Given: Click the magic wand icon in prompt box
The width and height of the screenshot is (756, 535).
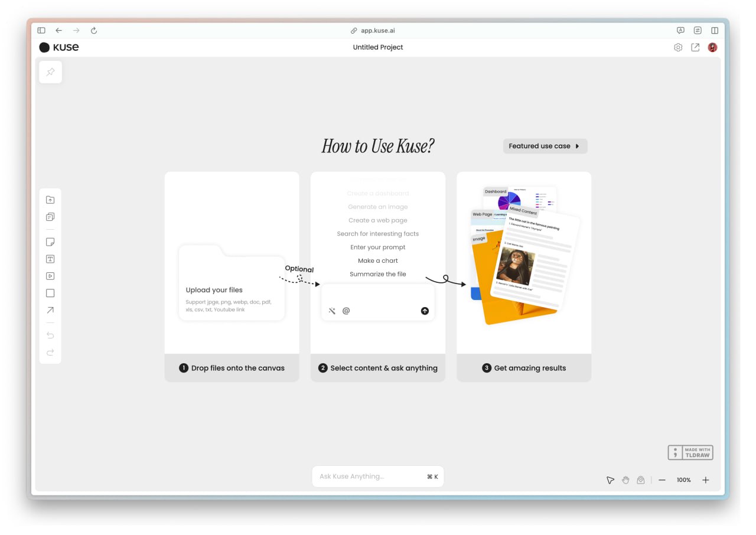Looking at the screenshot, I should pos(332,311).
